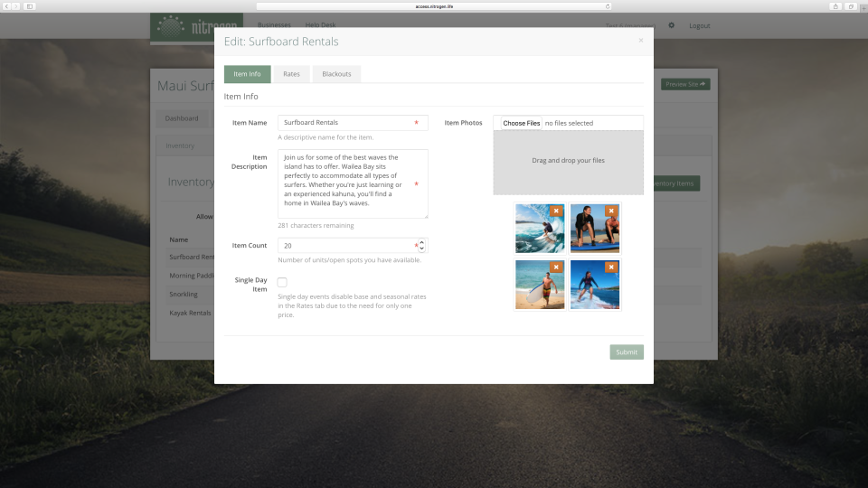Click the Choose Files button
The height and width of the screenshot is (488, 868).
[x=521, y=123]
